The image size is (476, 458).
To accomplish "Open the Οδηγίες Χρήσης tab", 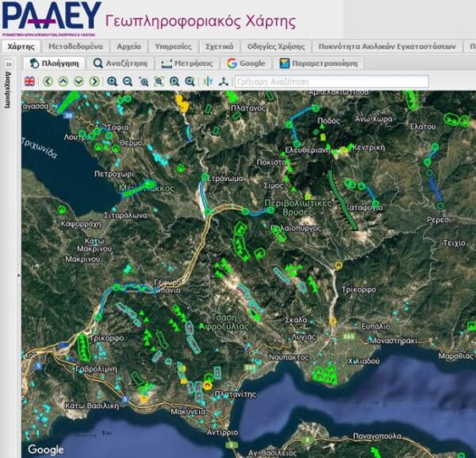I will tap(275, 46).
